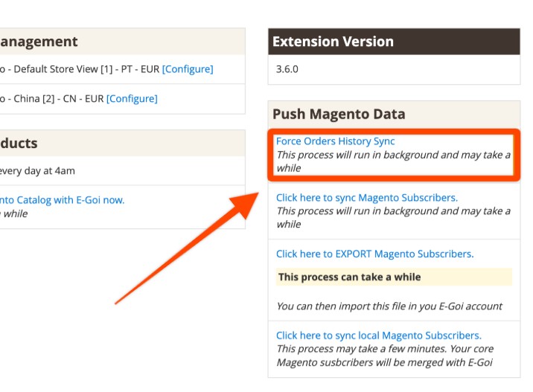Click the description under Force Orders History Sync
The width and height of the screenshot is (533, 392).
(x=393, y=161)
